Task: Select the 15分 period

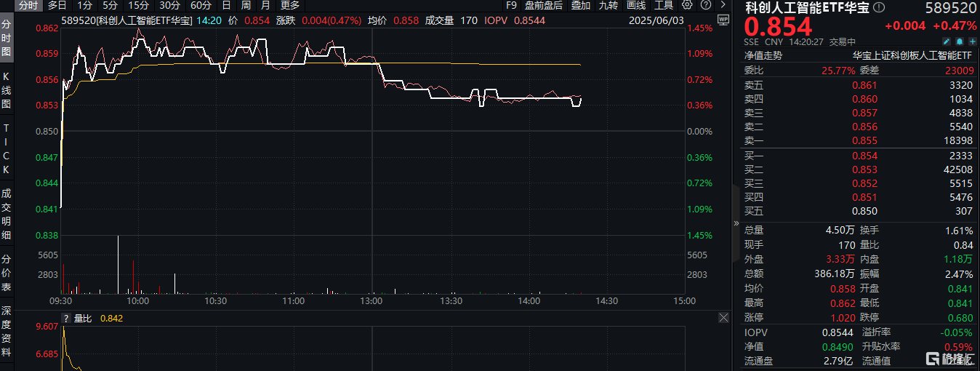Action: (138, 5)
